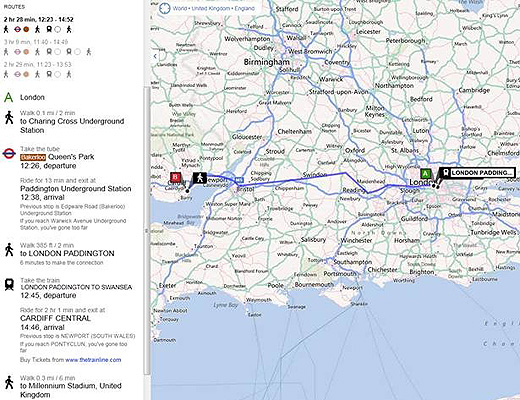Click the brown Bakerloo dot in the first route row
Viewport: 520px width, 400px height.
[26, 30]
